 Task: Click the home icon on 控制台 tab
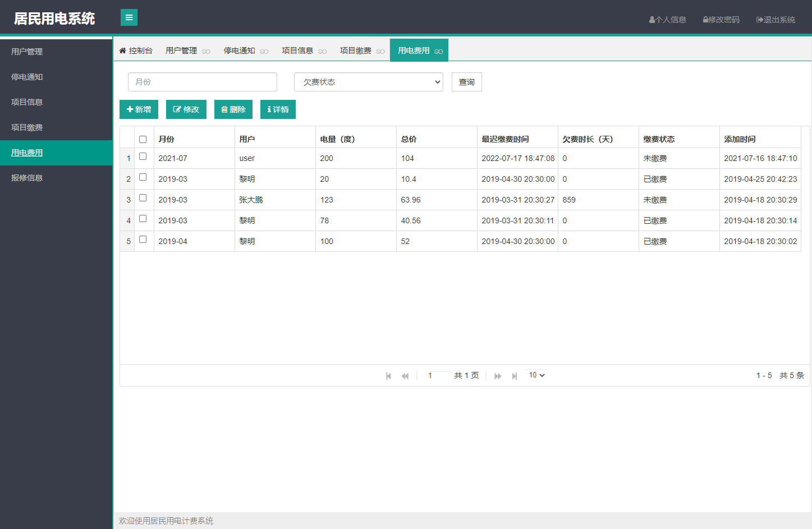click(x=121, y=50)
